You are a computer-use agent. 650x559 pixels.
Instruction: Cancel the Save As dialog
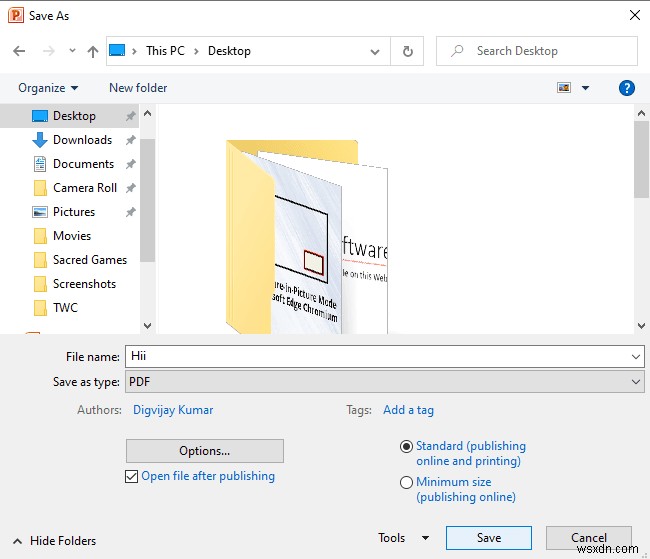click(589, 538)
